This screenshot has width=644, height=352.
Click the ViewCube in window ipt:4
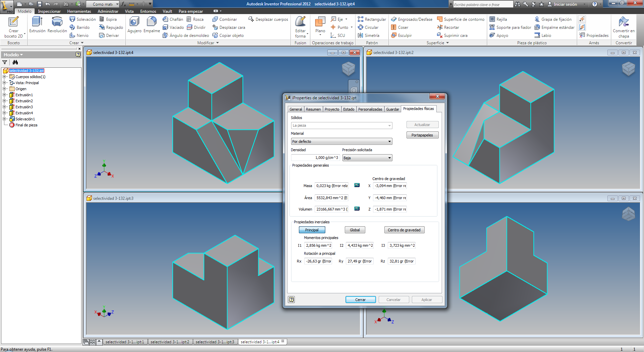(348, 69)
